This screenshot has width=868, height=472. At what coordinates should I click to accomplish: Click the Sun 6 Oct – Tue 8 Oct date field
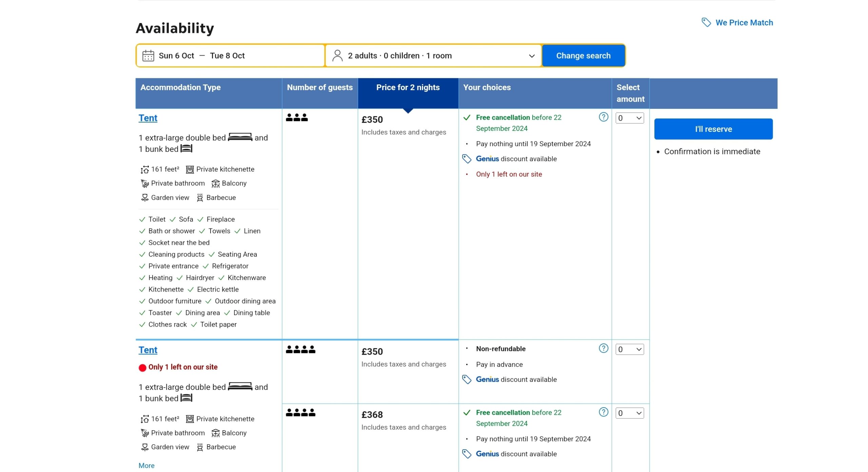click(231, 56)
